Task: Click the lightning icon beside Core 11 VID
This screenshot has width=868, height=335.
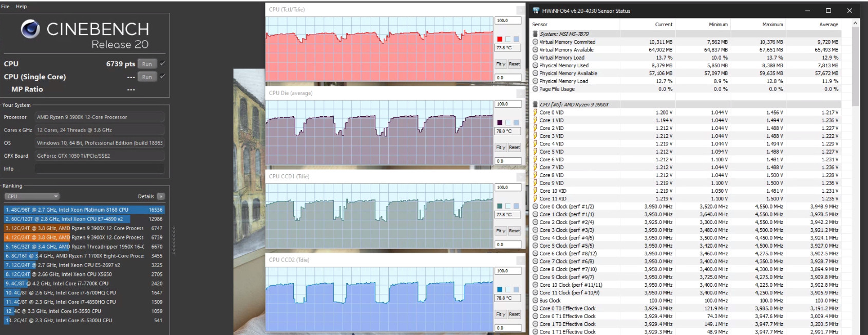Action: pos(535,199)
